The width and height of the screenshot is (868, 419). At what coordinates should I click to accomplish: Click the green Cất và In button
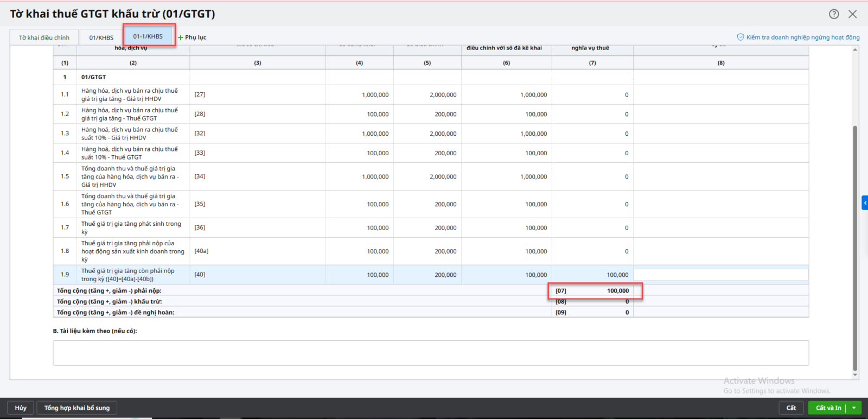pyautogui.click(x=828, y=408)
